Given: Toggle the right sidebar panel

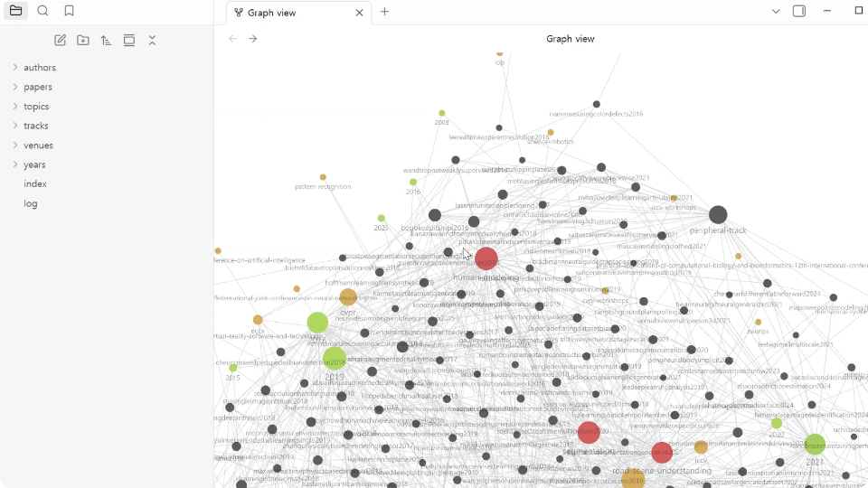Looking at the screenshot, I should pyautogui.click(x=798, y=11).
